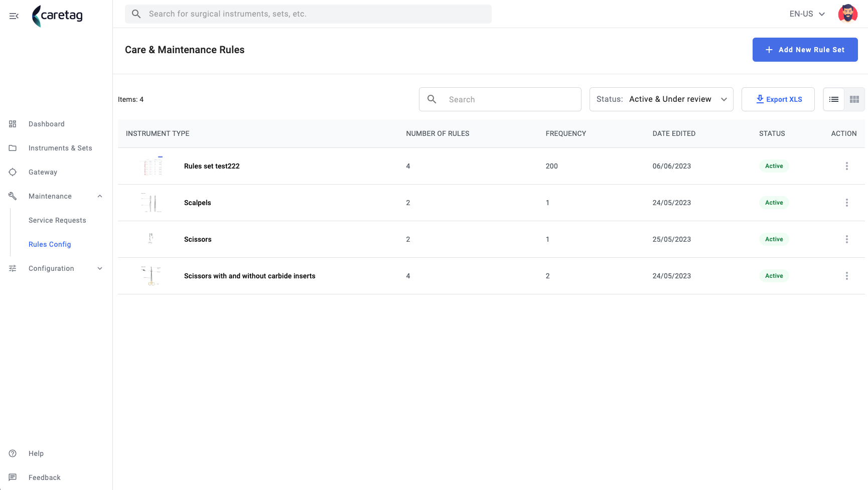The image size is (868, 490).
Task: Click the Maintenance wrench icon
Action: coord(13,196)
